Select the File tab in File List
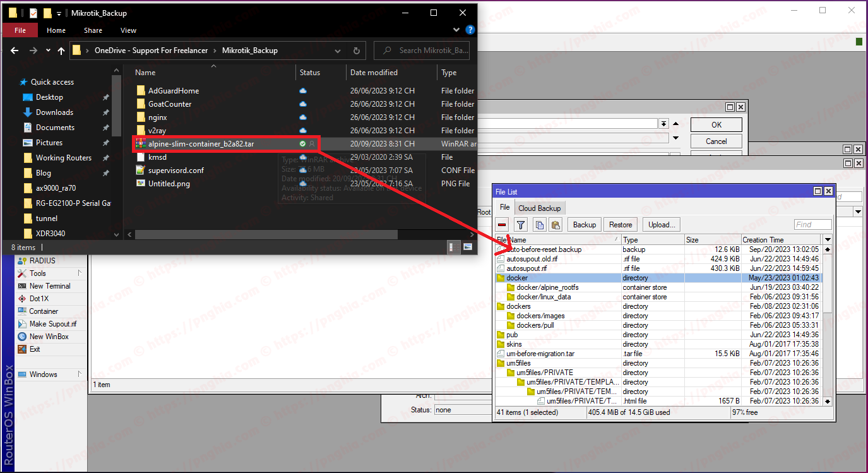The image size is (868, 473). (x=505, y=207)
